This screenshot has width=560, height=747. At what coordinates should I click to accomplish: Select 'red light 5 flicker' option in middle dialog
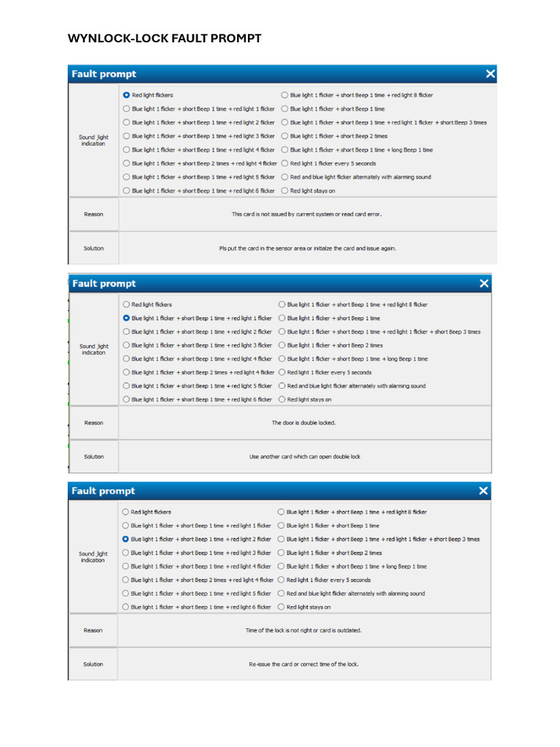(126, 386)
